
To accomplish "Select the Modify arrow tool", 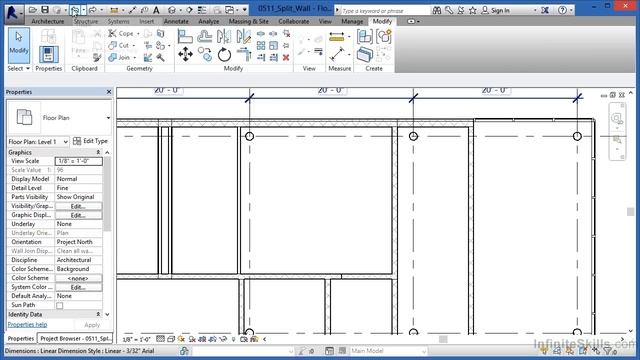I will [19, 45].
